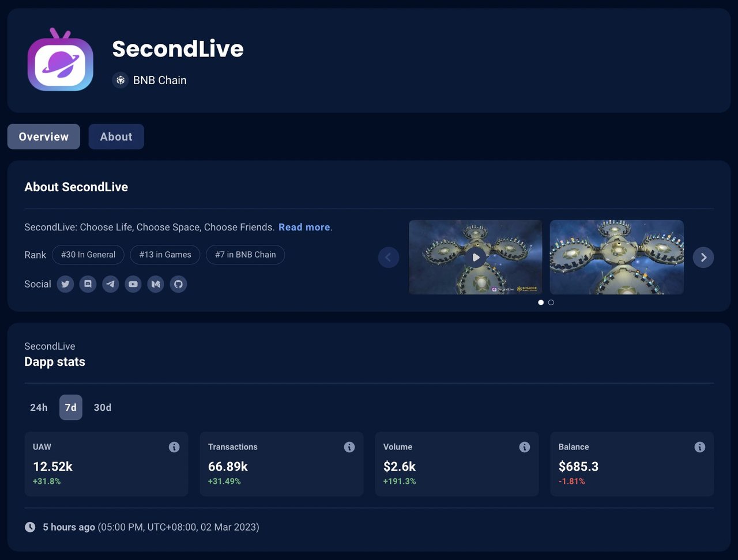Select the 24h stats period
The image size is (738, 560).
coord(39,407)
